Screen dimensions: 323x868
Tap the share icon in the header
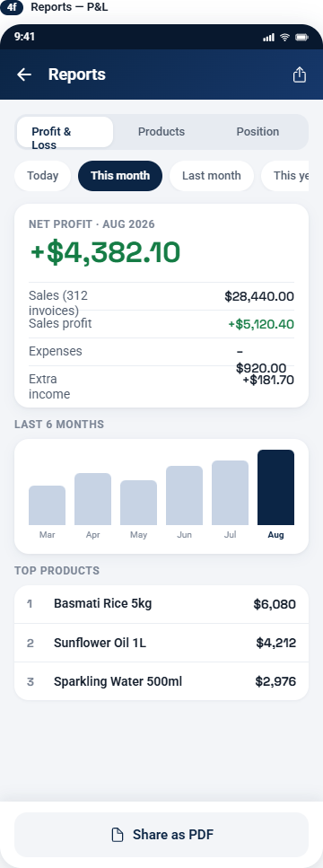(299, 75)
